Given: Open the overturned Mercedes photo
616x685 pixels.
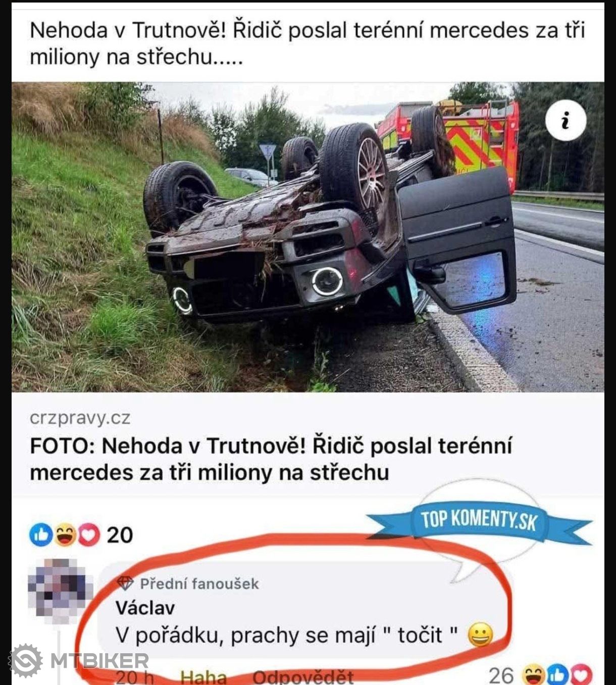Looking at the screenshot, I should tap(307, 237).
